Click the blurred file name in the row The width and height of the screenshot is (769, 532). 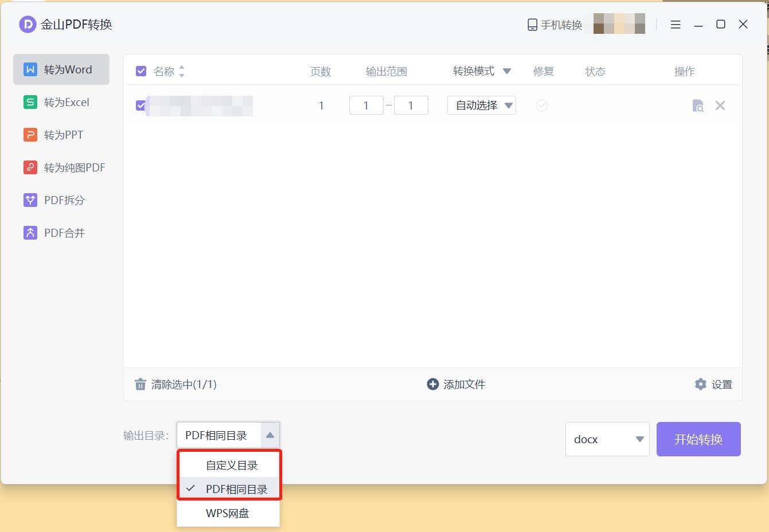(x=199, y=106)
